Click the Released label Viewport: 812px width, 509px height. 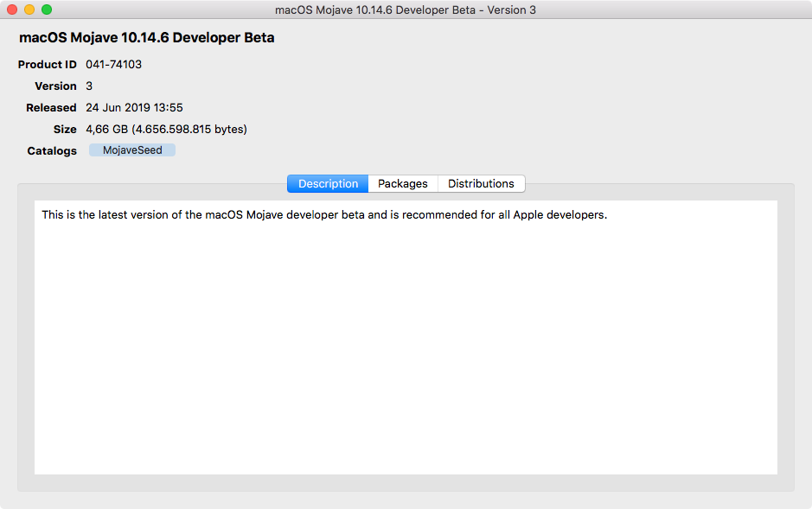(x=51, y=108)
